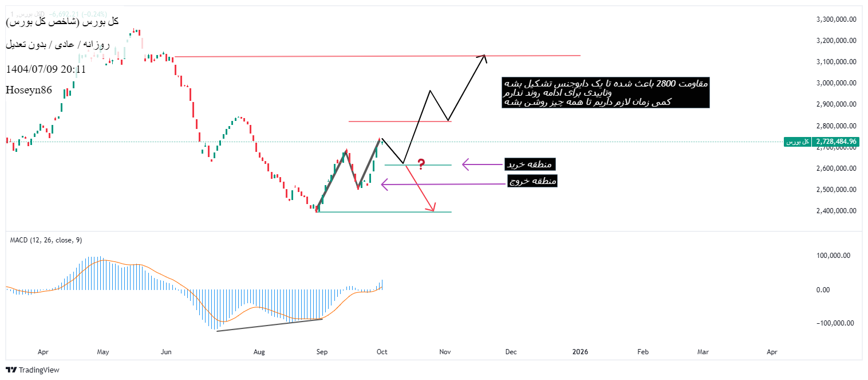The height and width of the screenshot is (380, 868).
Task: Click the Hoseyn86 author name
Action: point(29,90)
